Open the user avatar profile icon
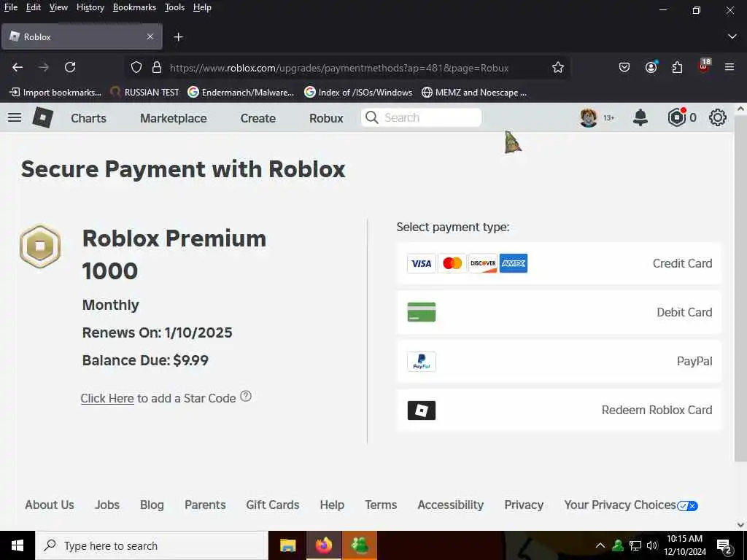Viewport: 747px width, 560px height. [589, 117]
